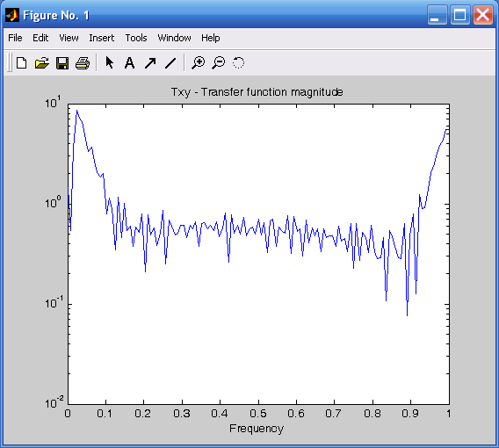The image size is (499, 448).
Task: Open the Window menu
Action: pyautogui.click(x=174, y=38)
